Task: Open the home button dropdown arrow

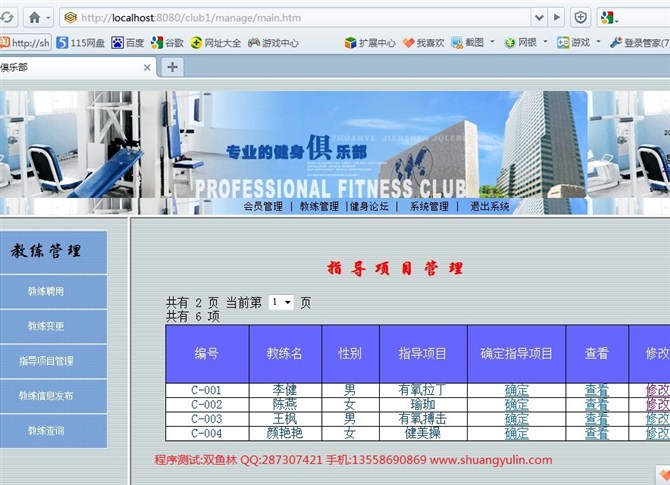Action: (x=48, y=18)
